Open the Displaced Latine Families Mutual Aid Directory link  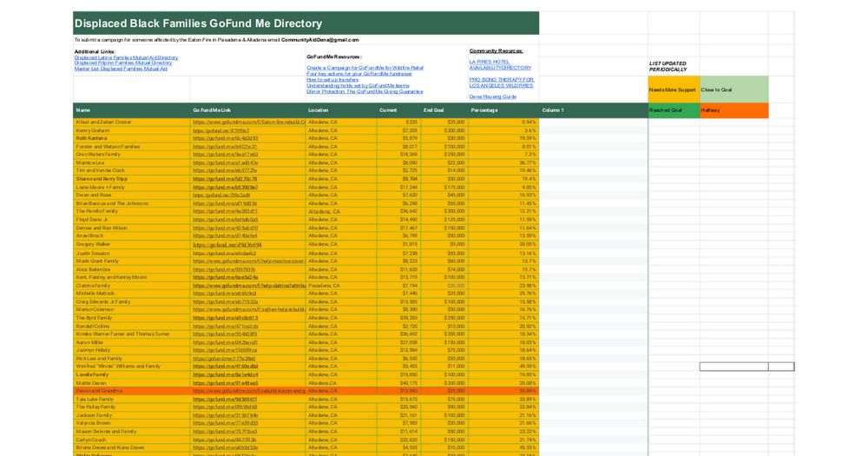coord(126,57)
